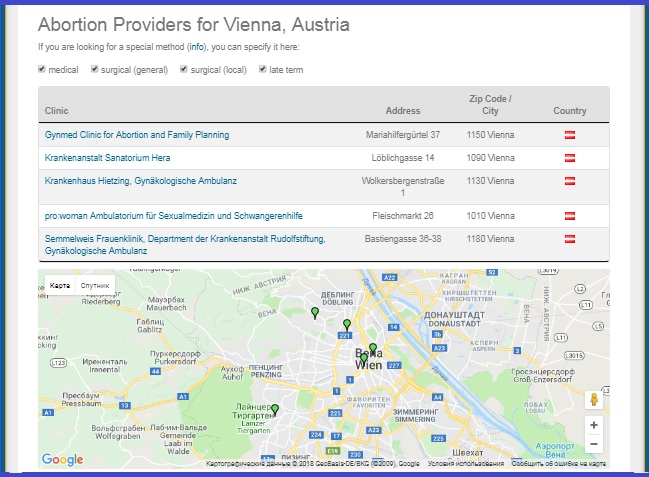
Task: Open map terms of use link
Action: (x=466, y=464)
